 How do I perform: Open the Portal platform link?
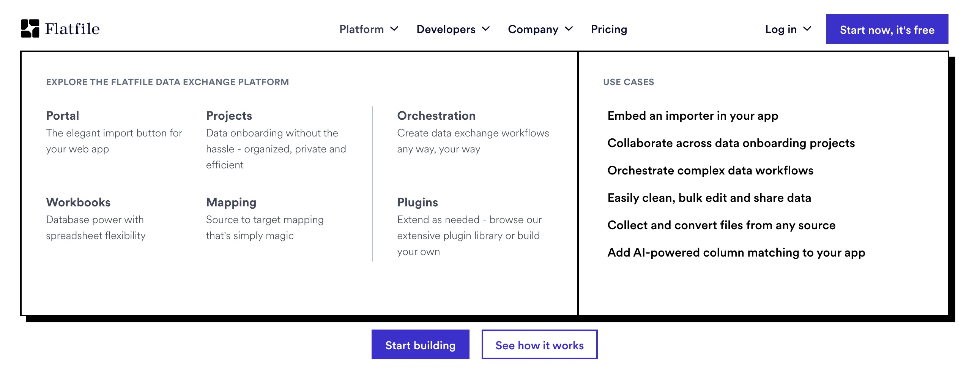62,116
